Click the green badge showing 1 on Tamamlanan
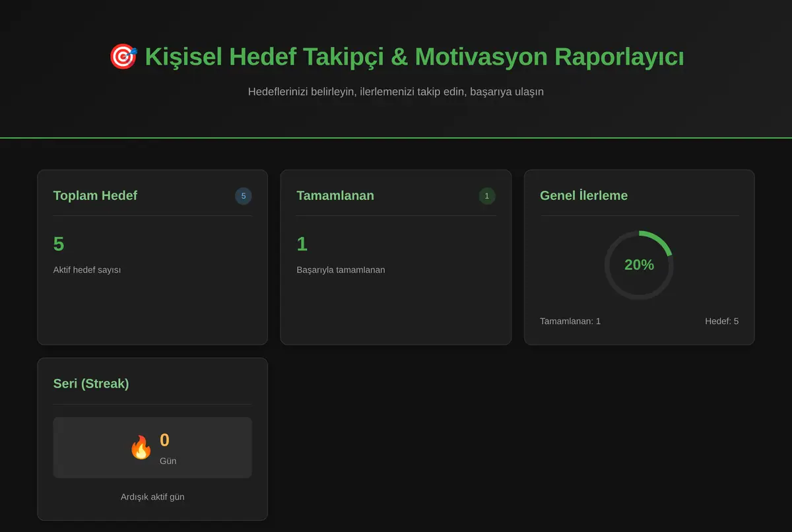 [487, 195]
